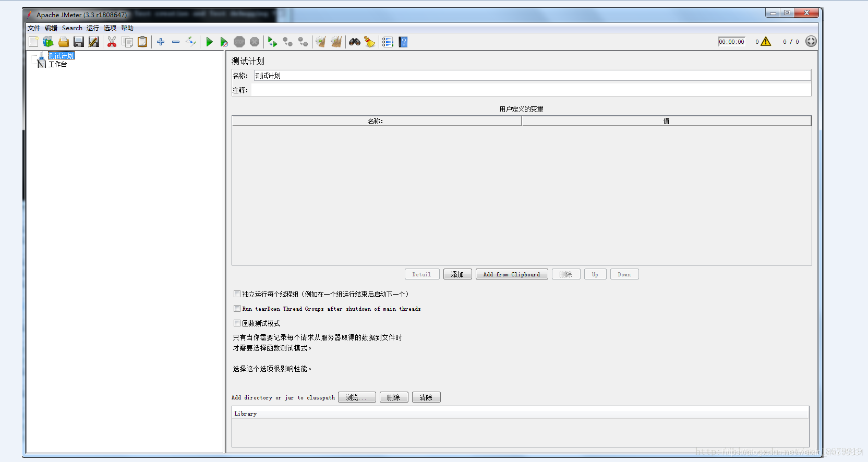Open the 运行 menu

[93, 28]
